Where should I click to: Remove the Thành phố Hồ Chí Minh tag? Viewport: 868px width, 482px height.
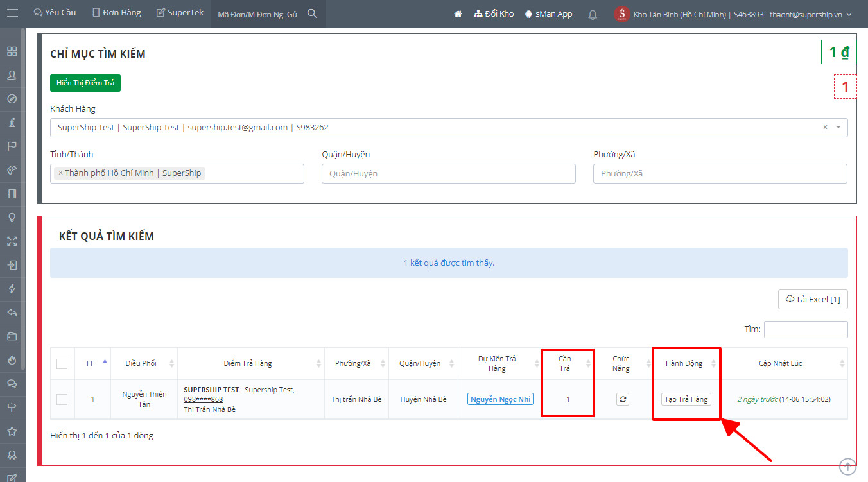coord(60,173)
